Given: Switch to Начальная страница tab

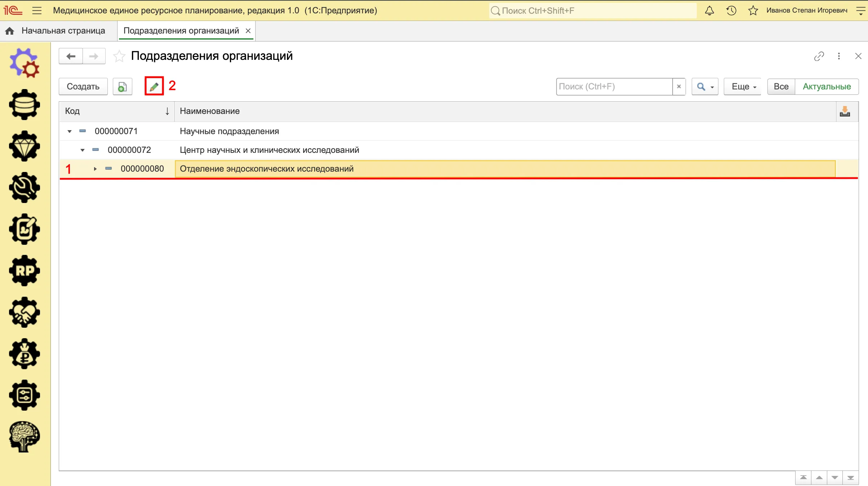Looking at the screenshot, I should [x=63, y=31].
